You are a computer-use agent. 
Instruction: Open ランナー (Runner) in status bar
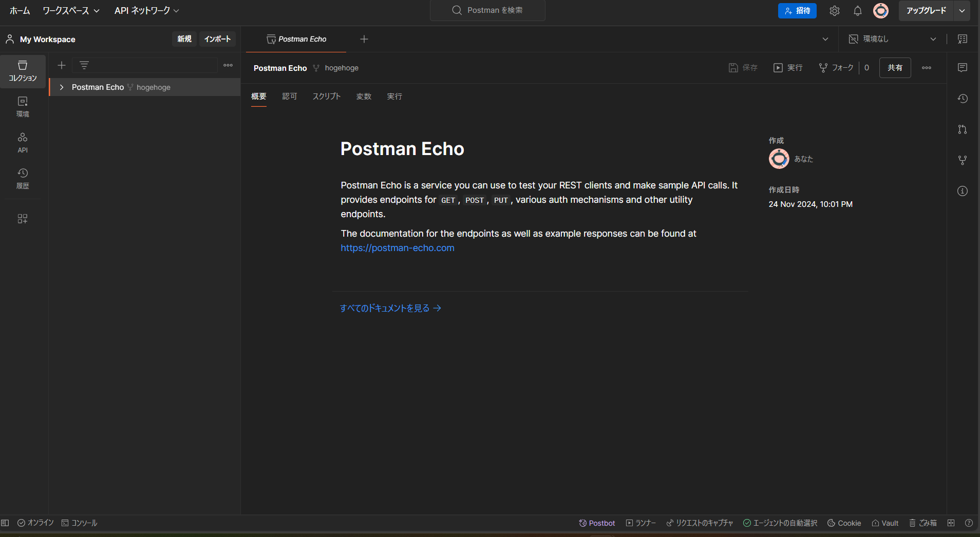coord(640,523)
